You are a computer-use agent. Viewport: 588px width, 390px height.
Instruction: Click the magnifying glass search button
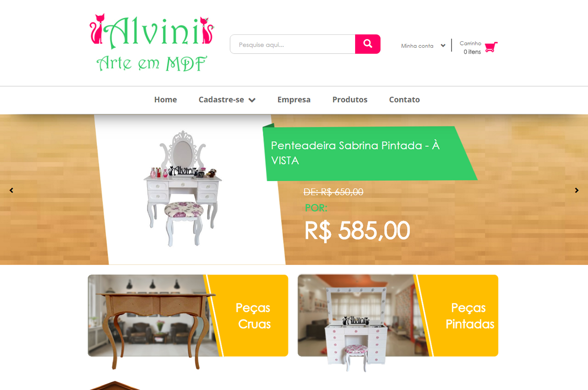[367, 44]
